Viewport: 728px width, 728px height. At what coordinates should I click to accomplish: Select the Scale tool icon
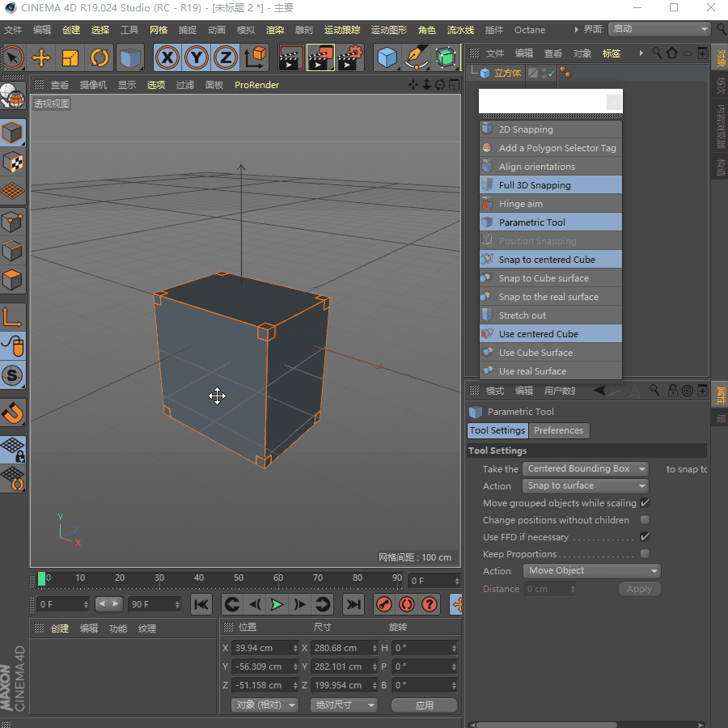[70, 57]
